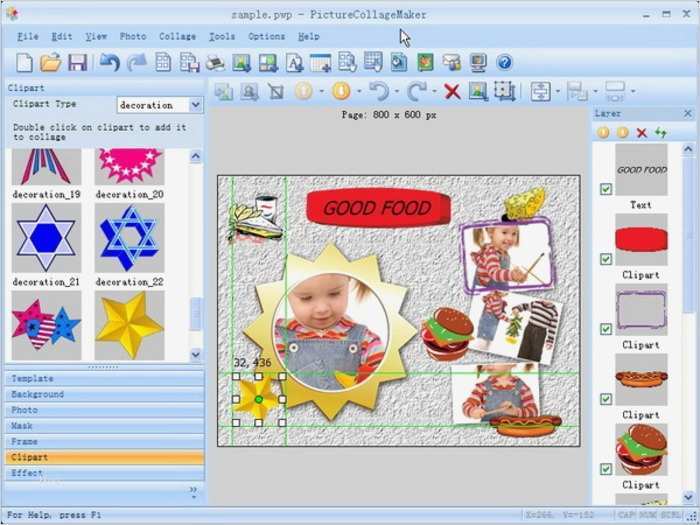The height and width of the screenshot is (525, 700).
Task: Select the decoration_21 star clipart thumbnail
Action: point(46,238)
